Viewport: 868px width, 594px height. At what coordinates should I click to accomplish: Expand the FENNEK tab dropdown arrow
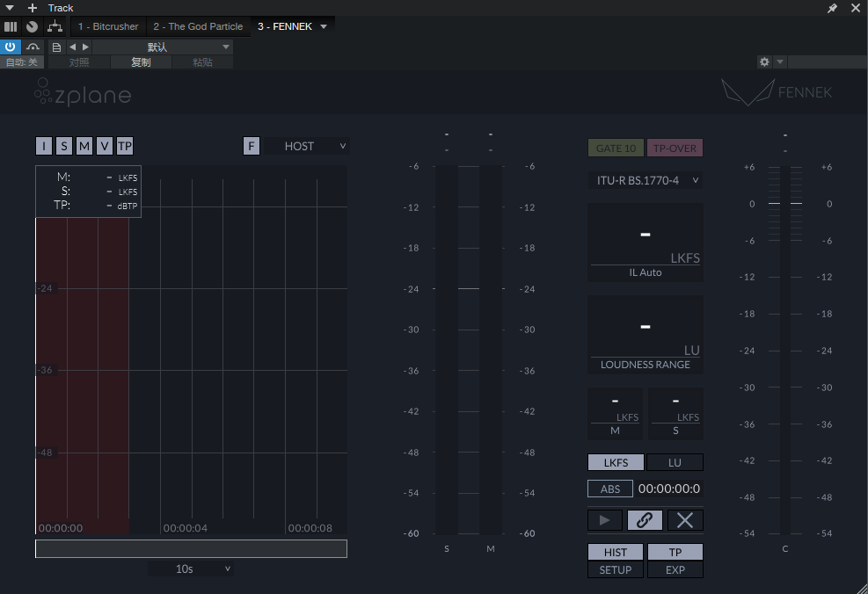click(324, 26)
